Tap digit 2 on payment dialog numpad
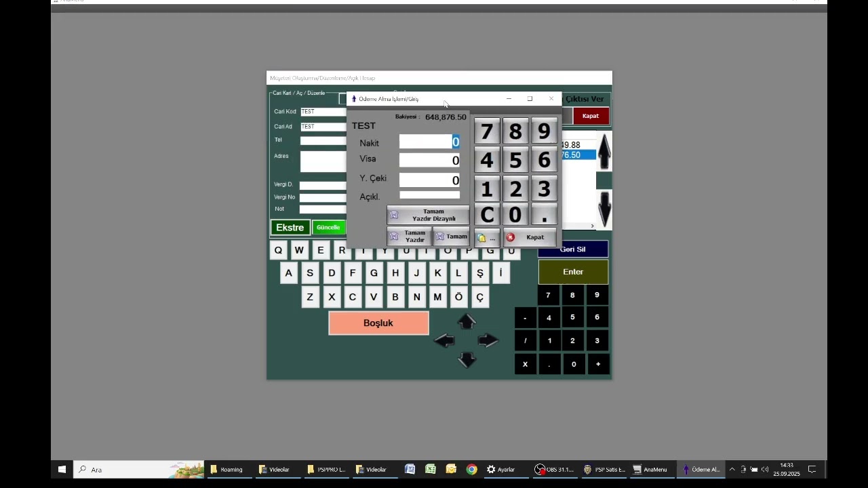Image resolution: width=868 pixels, height=488 pixels. [x=515, y=189]
